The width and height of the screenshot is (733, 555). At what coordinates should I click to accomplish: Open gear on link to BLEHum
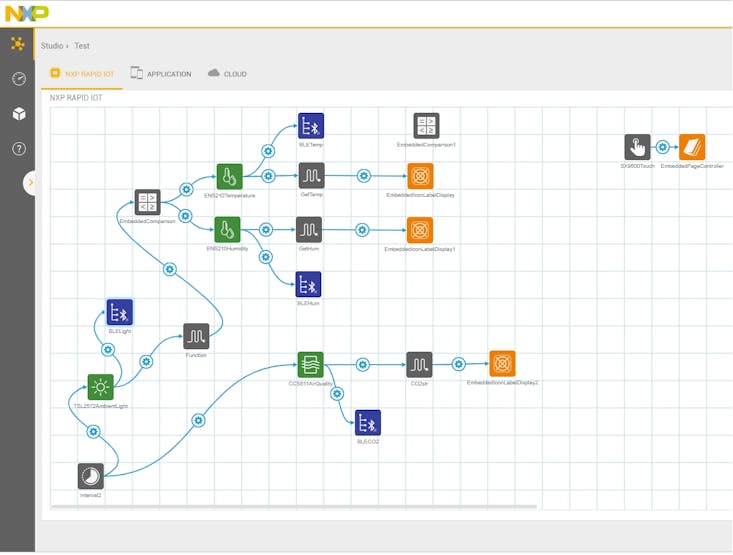pos(266,257)
